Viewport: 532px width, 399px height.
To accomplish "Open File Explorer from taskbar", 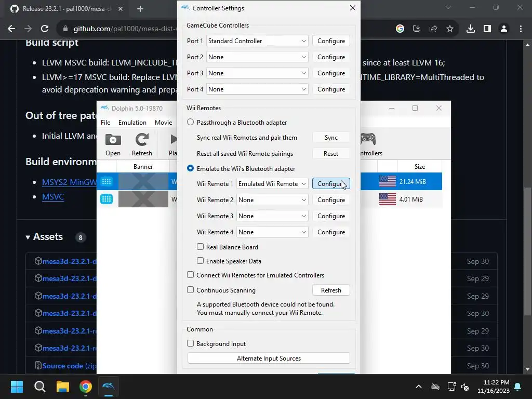I will (x=63, y=387).
